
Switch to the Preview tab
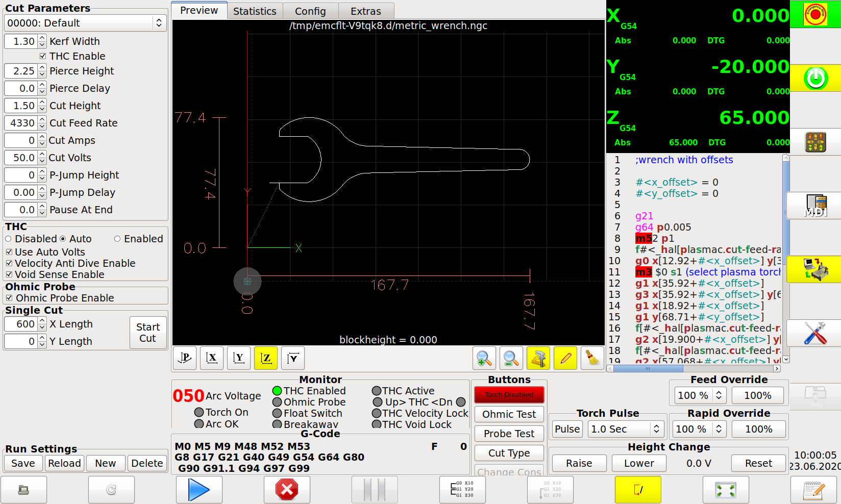[x=199, y=10]
